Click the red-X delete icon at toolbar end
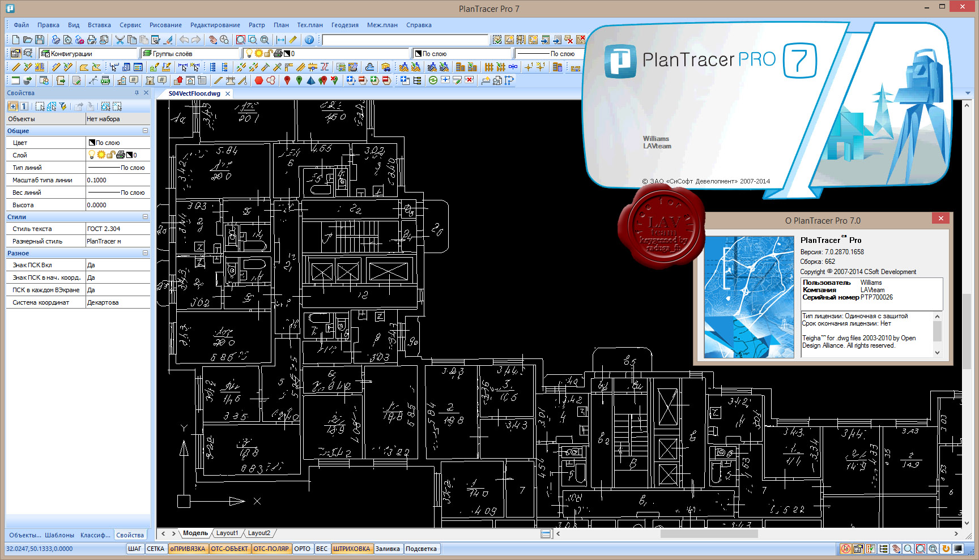This screenshot has height=560, width=979. [581, 40]
